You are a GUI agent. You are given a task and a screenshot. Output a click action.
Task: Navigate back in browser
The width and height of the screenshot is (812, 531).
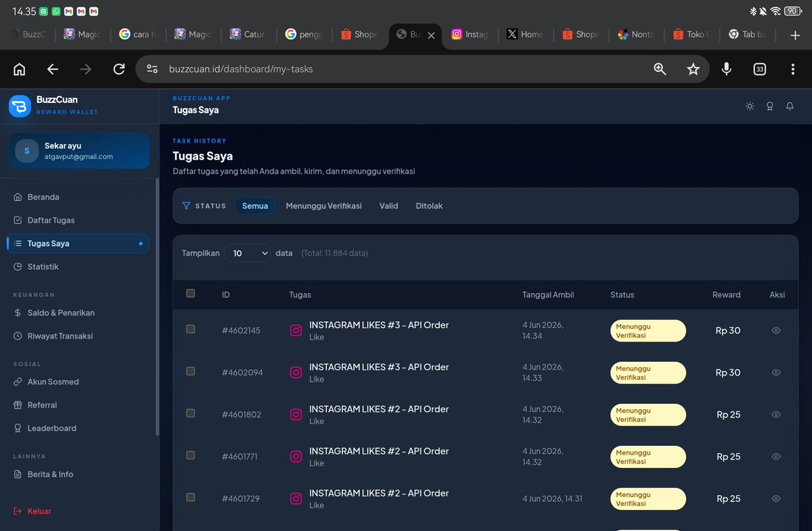tap(53, 69)
